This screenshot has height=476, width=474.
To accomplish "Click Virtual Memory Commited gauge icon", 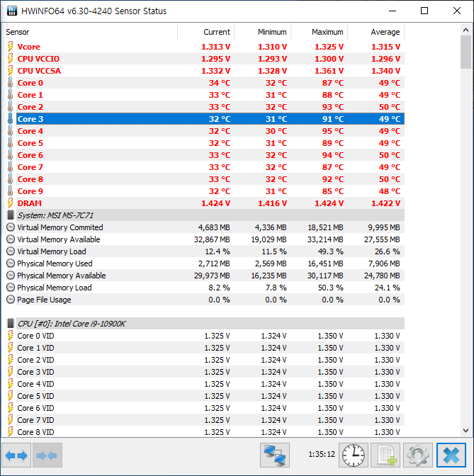I will (x=11, y=227).
